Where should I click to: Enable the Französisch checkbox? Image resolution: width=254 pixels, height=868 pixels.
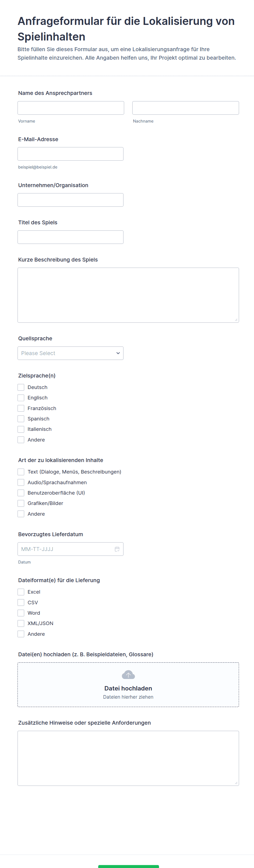tap(21, 408)
